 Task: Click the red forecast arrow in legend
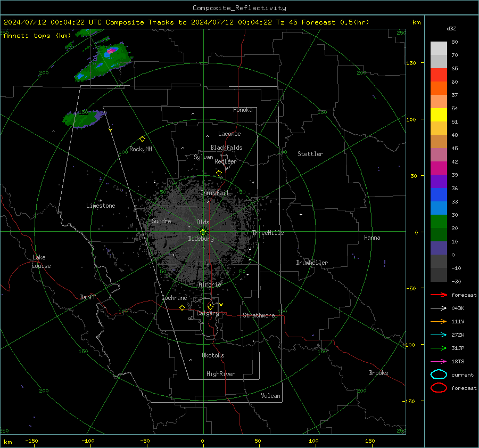coord(439,295)
